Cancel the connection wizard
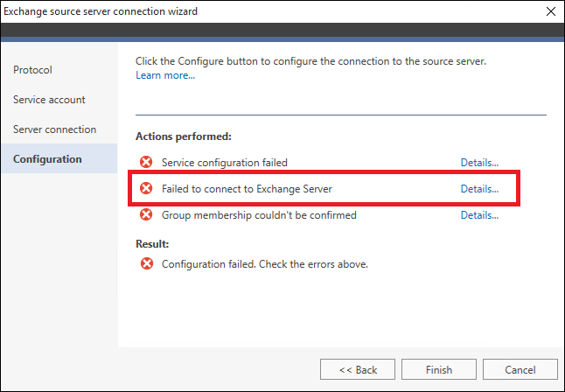This screenshot has height=392, width=565. point(520,369)
